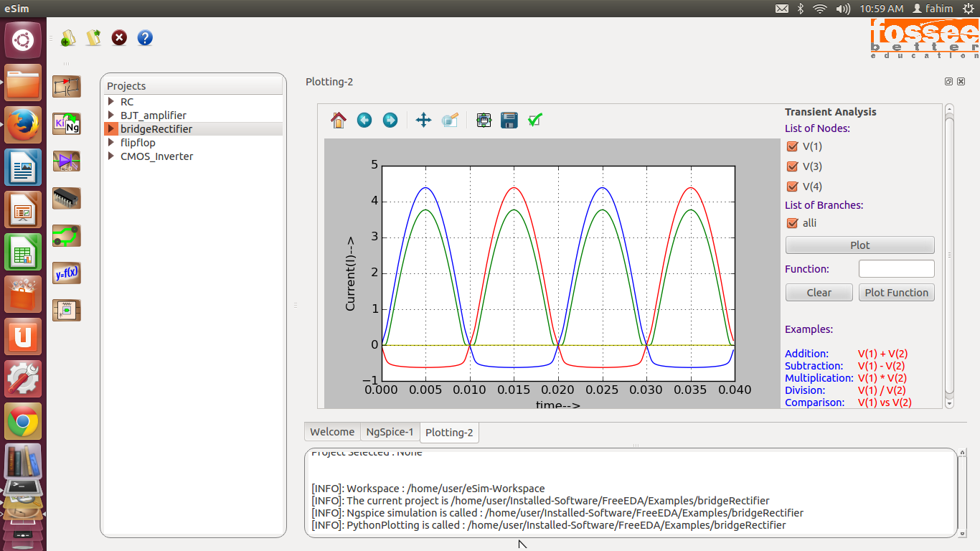Open the New Project toolbar icon
The width and height of the screenshot is (980, 551).
(x=68, y=38)
